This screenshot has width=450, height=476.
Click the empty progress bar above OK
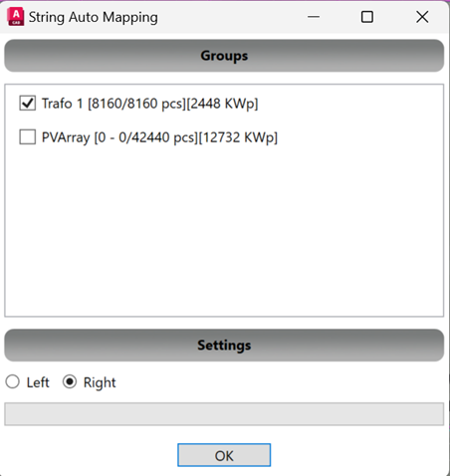coord(224,414)
